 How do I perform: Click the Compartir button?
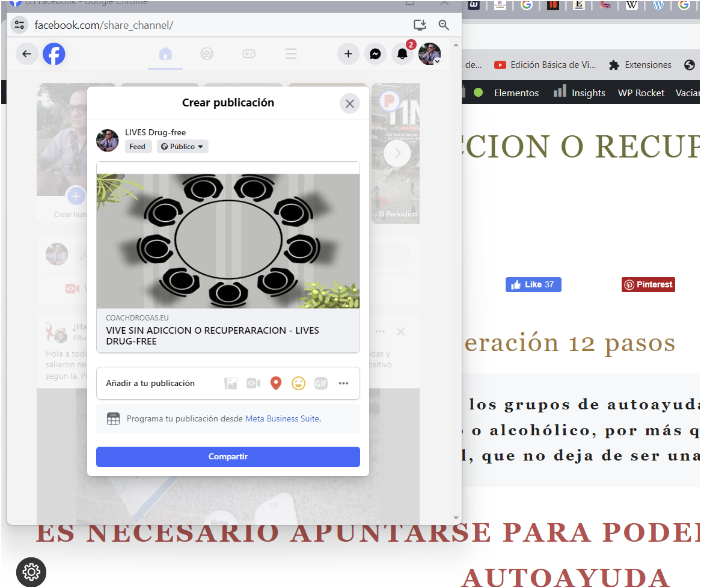(x=228, y=456)
